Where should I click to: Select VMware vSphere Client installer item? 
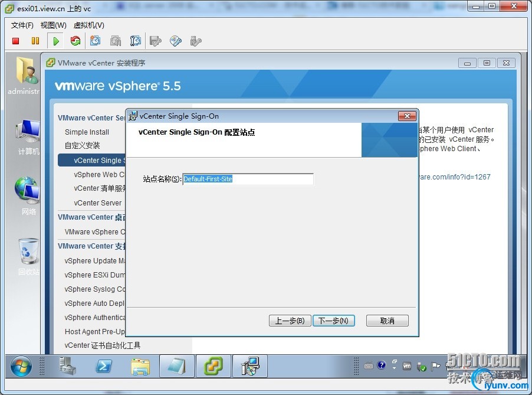(x=94, y=232)
